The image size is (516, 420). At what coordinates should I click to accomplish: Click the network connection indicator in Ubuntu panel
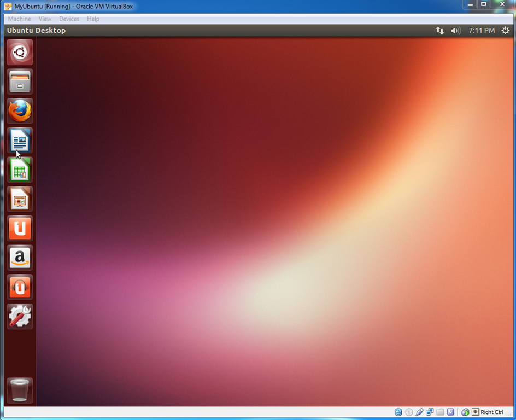(x=439, y=31)
